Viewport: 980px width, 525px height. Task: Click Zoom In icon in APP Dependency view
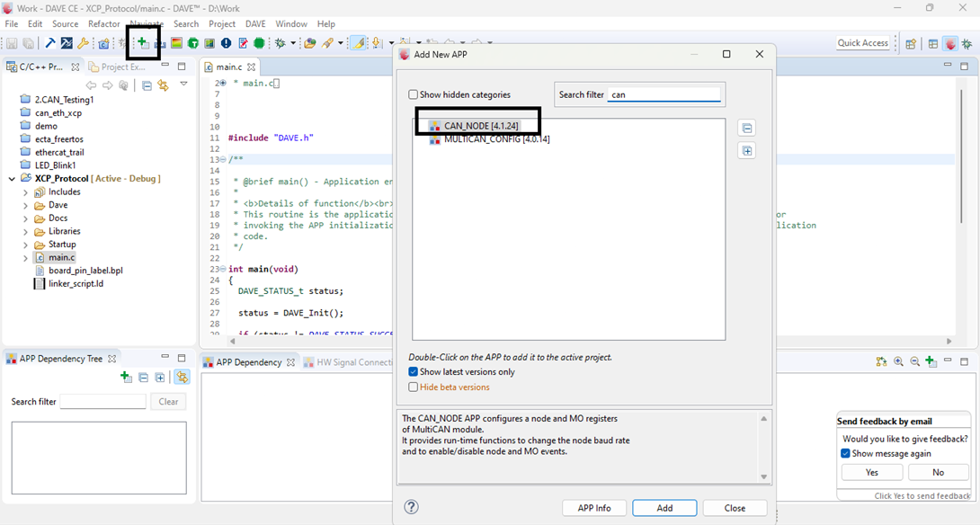[x=898, y=361]
